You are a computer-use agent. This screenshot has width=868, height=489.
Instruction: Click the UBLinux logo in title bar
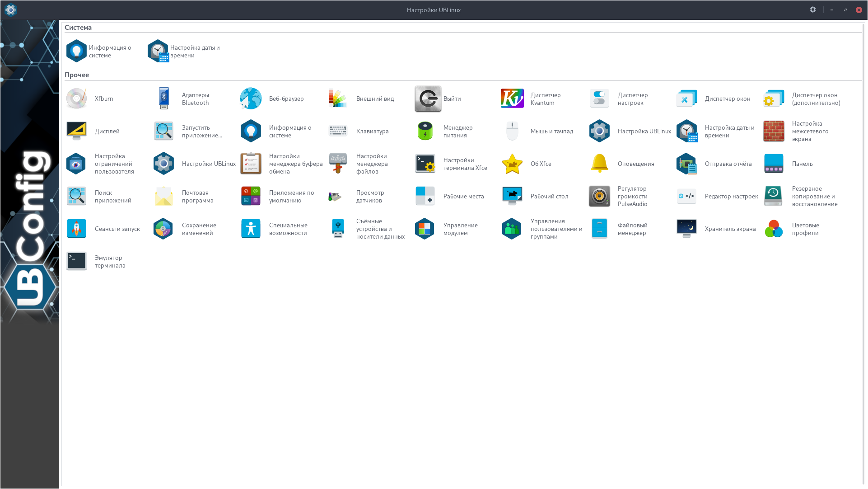[x=10, y=9]
